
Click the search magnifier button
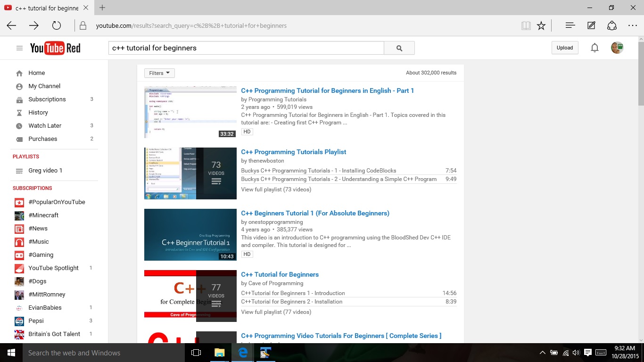pyautogui.click(x=399, y=48)
